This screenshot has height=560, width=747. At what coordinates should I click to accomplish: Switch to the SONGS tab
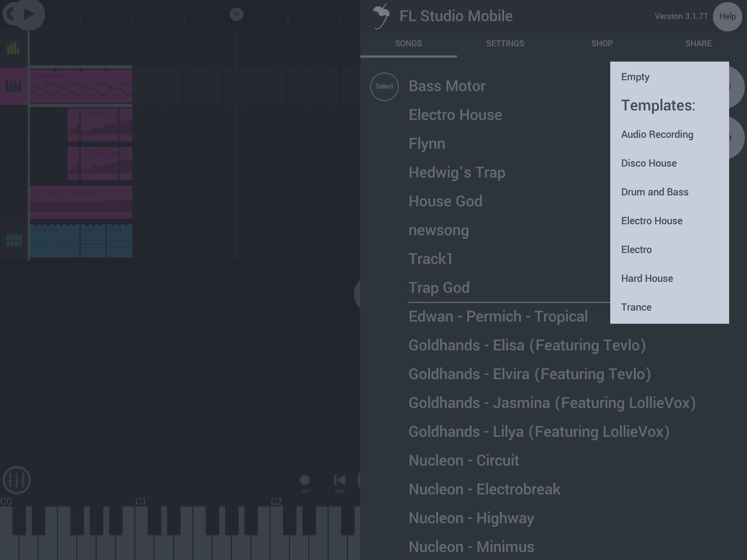pyautogui.click(x=409, y=43)
